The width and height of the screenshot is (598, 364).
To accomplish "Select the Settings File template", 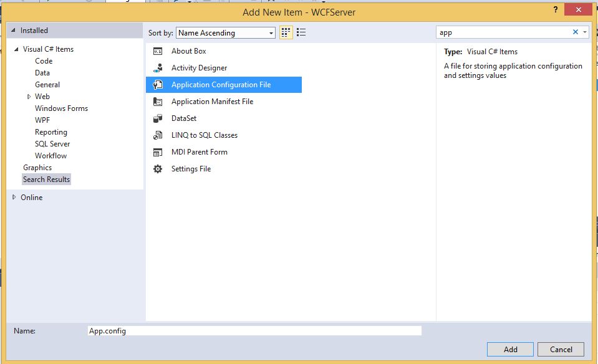I will (191, 168).
